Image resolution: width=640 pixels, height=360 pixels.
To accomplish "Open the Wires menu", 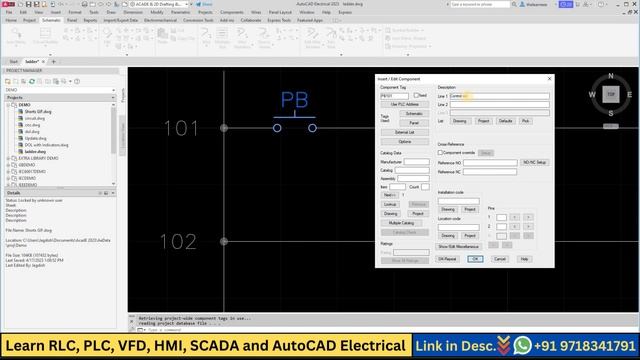I will (x=256, y=12).
